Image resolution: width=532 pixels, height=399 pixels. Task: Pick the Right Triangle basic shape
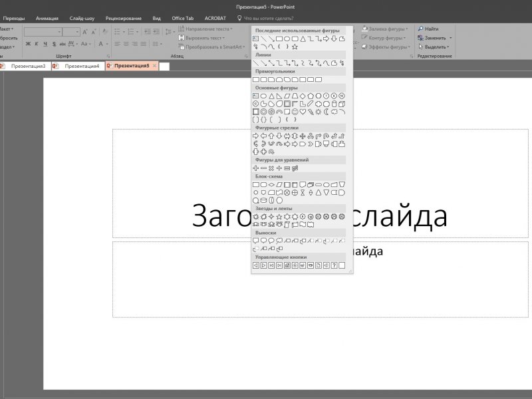pyautogui.click(x=279, y=96)
